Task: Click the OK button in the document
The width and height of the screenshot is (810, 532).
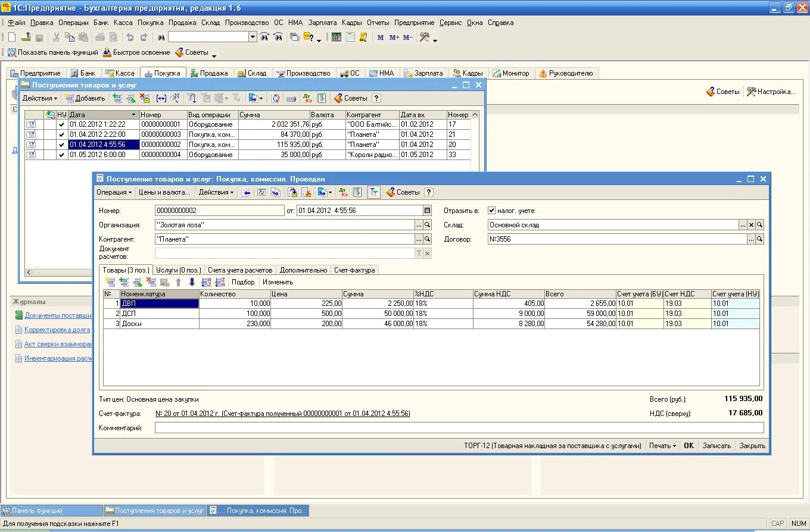Action: [x=688, y=446]
